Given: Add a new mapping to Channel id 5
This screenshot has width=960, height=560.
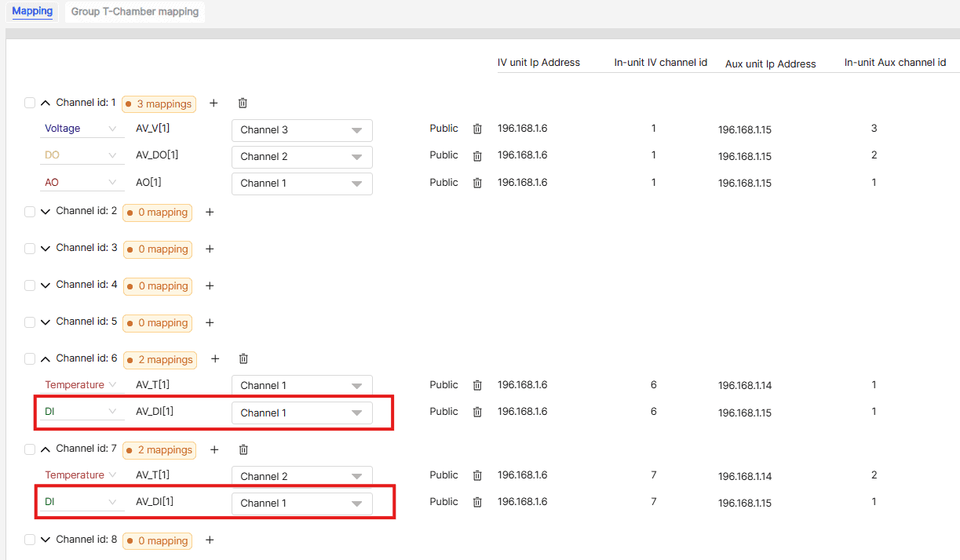Looking at the screenshot, I should [x=210, y=322].
